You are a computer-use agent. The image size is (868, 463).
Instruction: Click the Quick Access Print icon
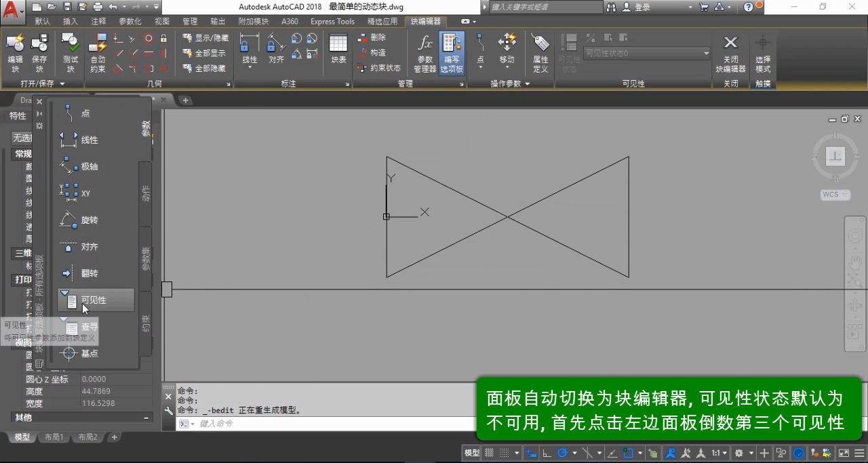pos(98,7)
